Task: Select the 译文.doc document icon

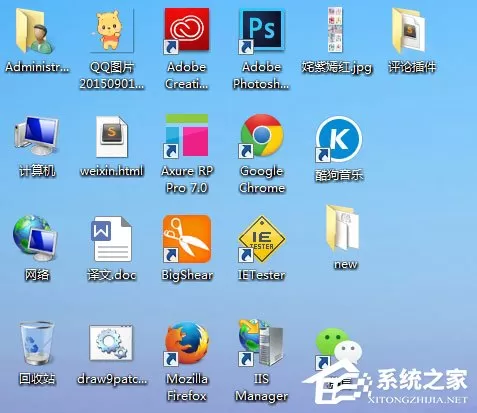Action: pos(111,239)
